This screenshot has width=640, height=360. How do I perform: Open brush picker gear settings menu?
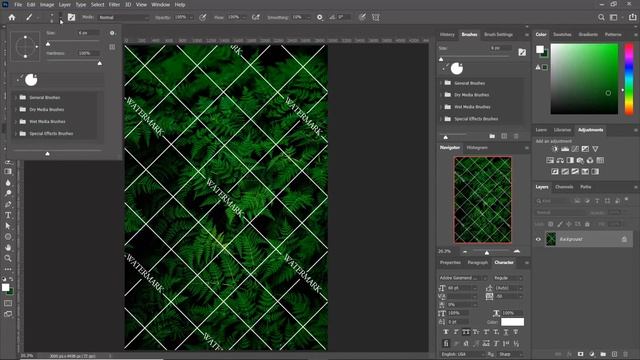click(x=112, y=33)
